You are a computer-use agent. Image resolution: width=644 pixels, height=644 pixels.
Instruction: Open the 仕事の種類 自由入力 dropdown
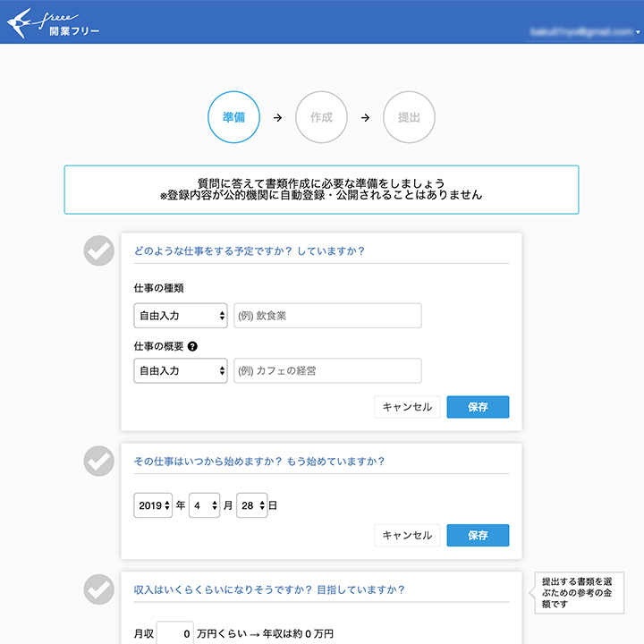181,316
